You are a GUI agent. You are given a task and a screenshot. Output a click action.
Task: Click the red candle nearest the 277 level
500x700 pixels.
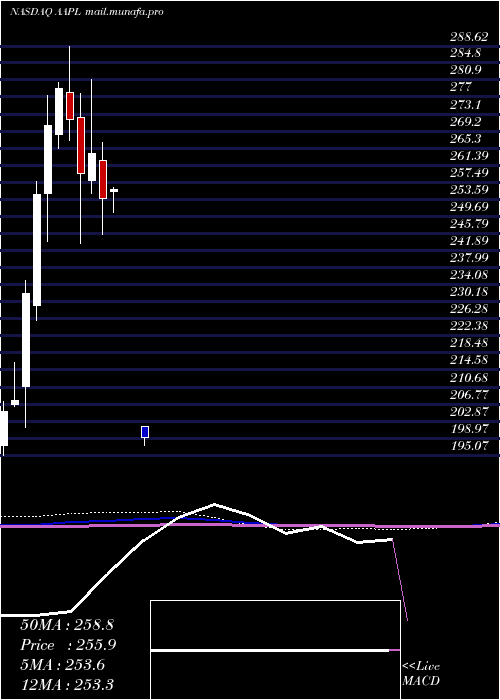[x=70, y=106]
